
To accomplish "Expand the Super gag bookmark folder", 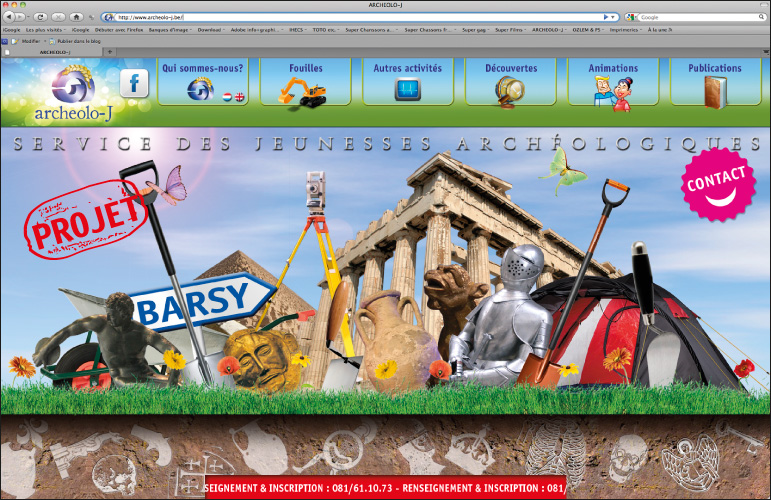I will click(x=476, y=30).
